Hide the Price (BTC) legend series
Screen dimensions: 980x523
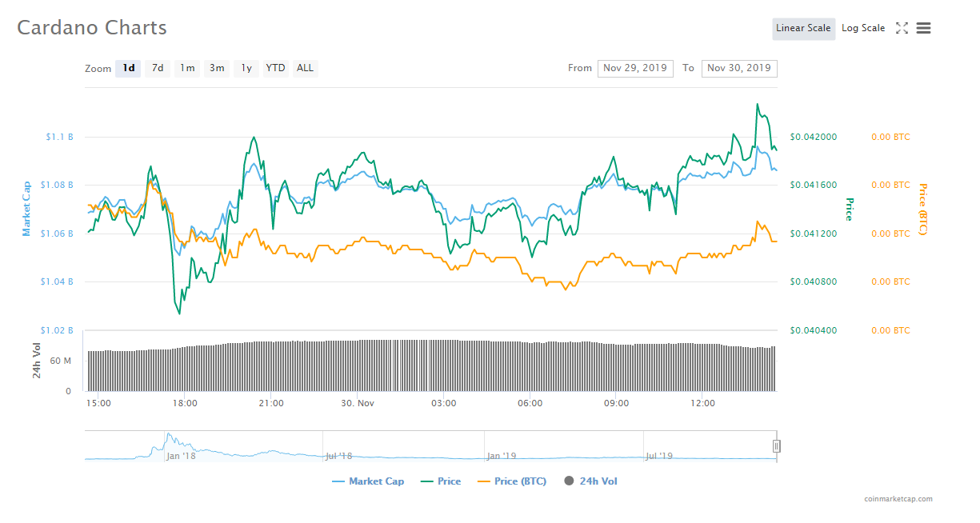point(512,481)
